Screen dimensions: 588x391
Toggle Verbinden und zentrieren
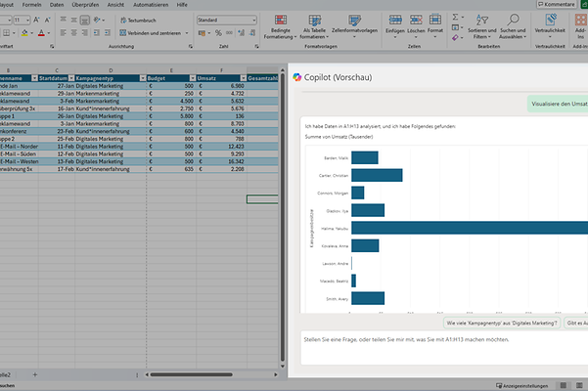coord(147,33)
